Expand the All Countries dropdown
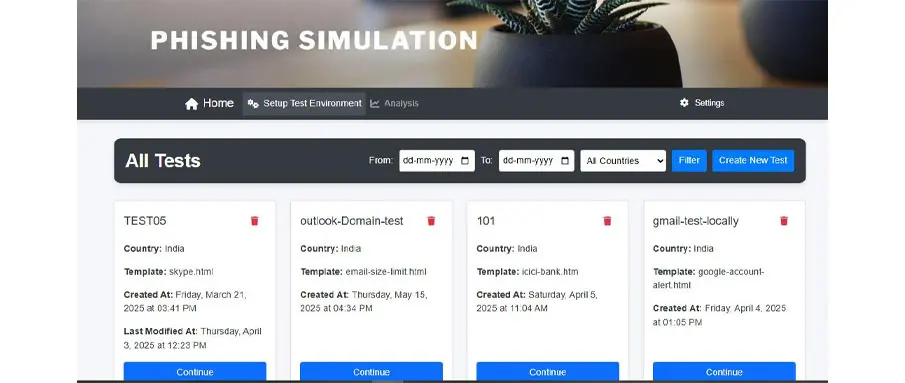Viewport: 905px width, 383px height. coord(623,161)
